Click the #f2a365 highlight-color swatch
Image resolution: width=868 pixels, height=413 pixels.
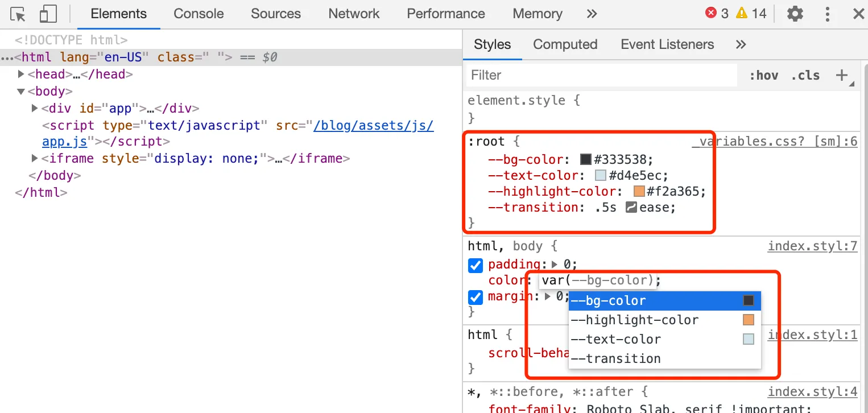(639, 191)
